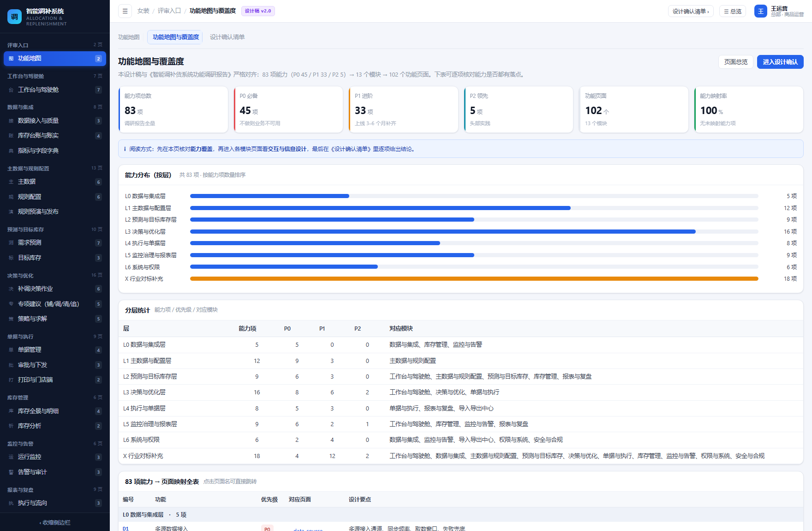Viewport: 812px width, 531px height.
Task: Click the 库存台账与账实 sidebar icon
Action: tap(11, 136)
